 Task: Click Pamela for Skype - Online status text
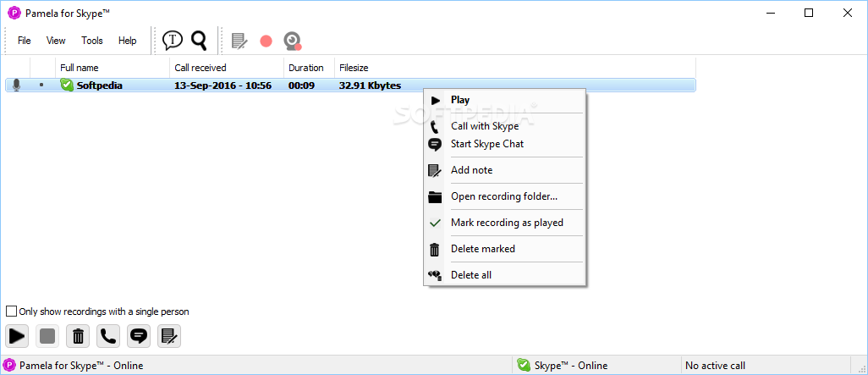click(81, 365)
